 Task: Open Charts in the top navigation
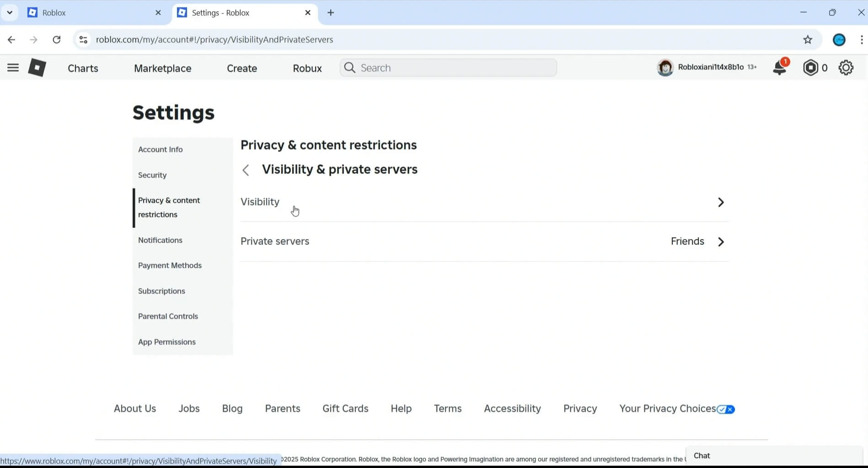tap(83, 68)
